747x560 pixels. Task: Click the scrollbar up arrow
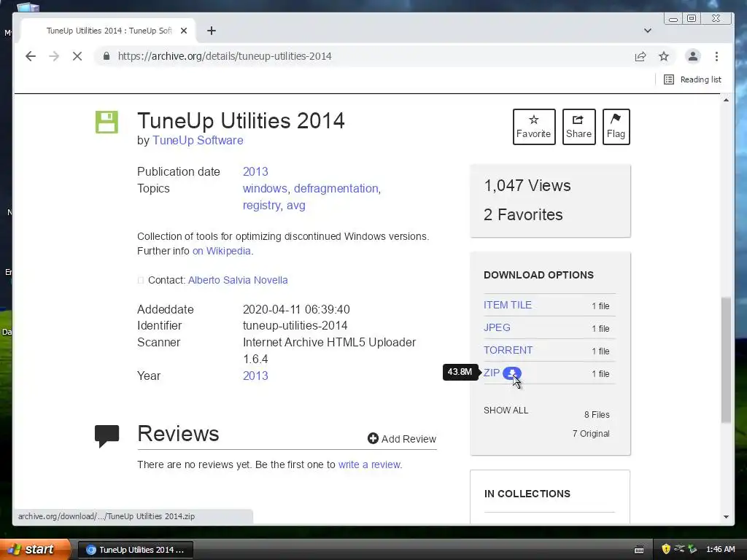[x=726, y=99]
